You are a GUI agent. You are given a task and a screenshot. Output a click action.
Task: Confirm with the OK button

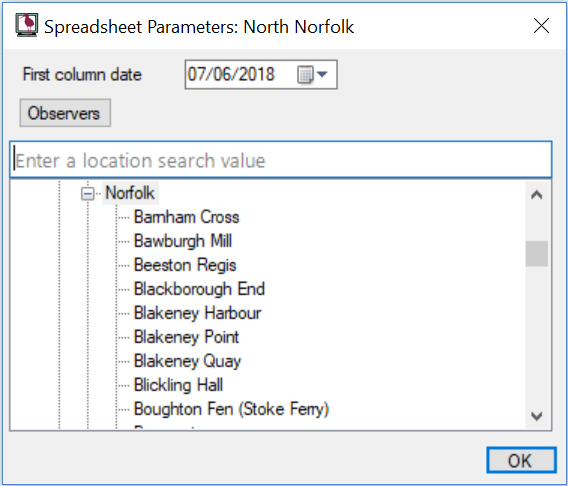pos(521,460)
